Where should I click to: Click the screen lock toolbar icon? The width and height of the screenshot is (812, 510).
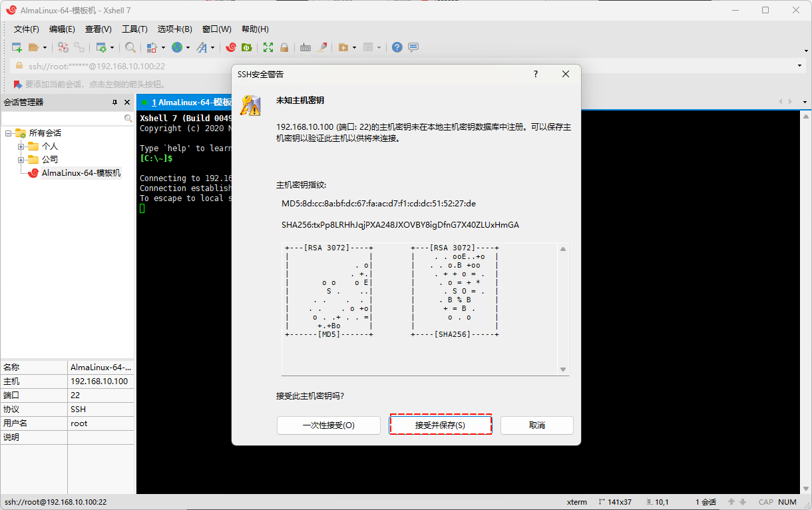[x=285, y=47]
